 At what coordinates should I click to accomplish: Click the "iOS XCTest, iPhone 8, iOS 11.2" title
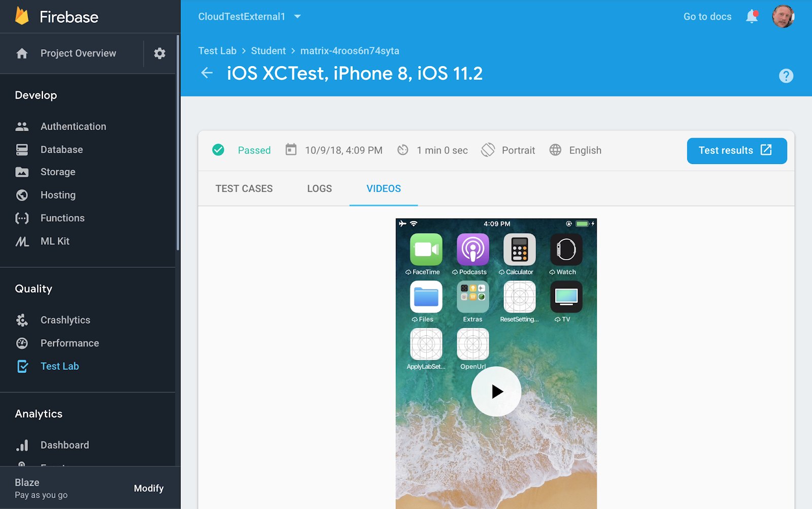[355, 73]
